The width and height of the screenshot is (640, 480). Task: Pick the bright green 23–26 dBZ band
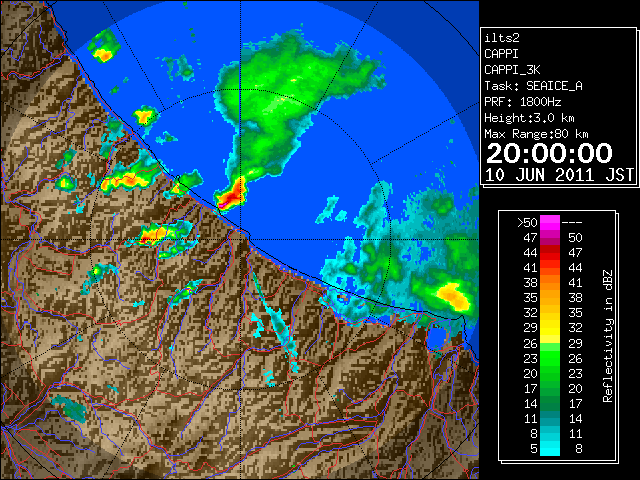(x=550, y=358)
